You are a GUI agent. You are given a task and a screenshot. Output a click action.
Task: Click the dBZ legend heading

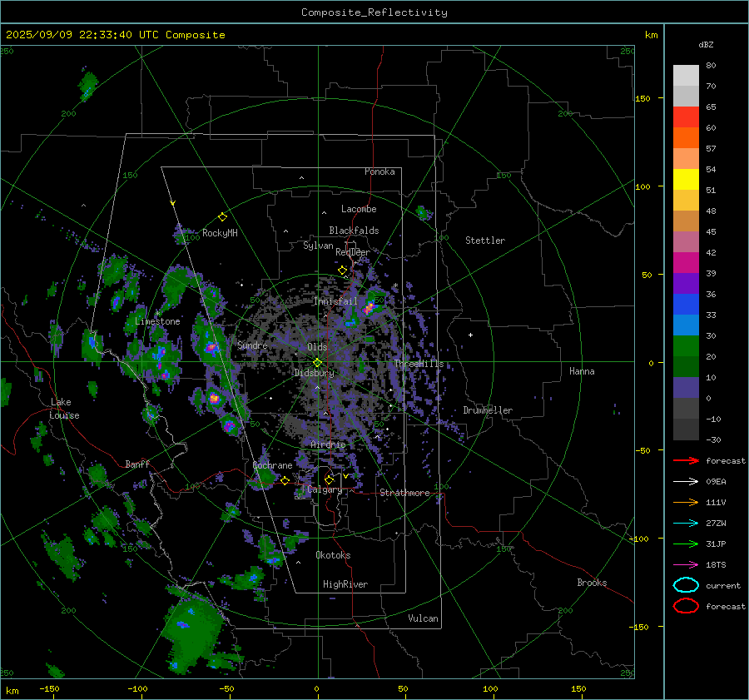point(706,44)
